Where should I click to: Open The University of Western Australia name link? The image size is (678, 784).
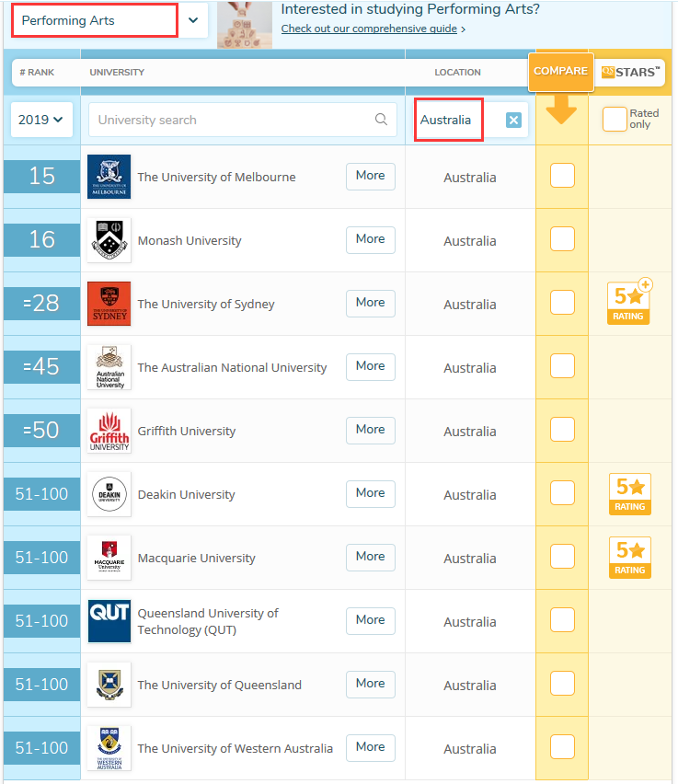click(235, 748)
